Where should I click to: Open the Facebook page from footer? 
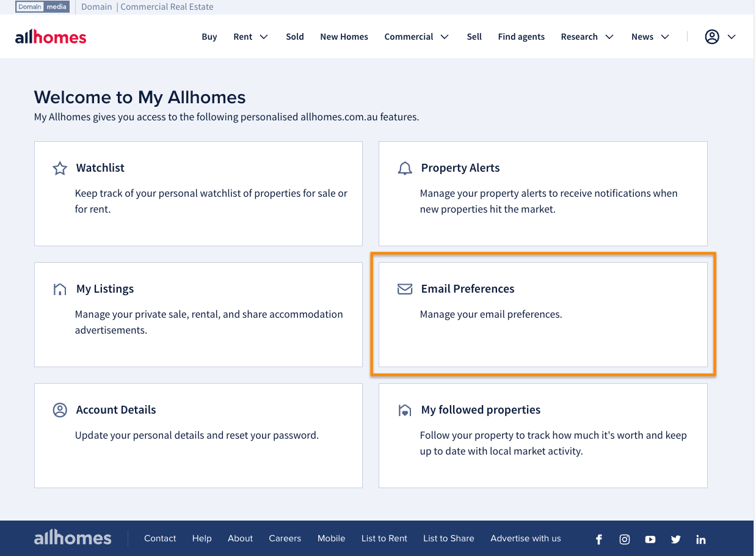(599, 539)
